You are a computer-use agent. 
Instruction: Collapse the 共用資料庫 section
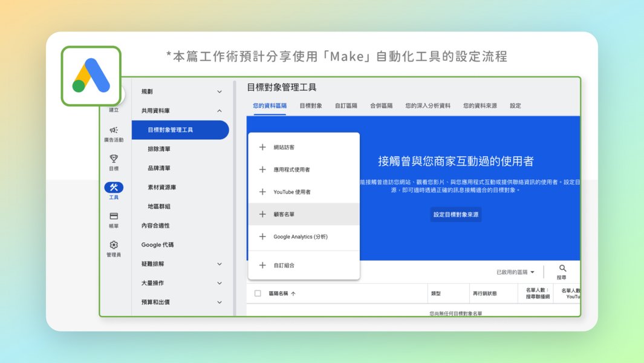[x=220, y=111]
